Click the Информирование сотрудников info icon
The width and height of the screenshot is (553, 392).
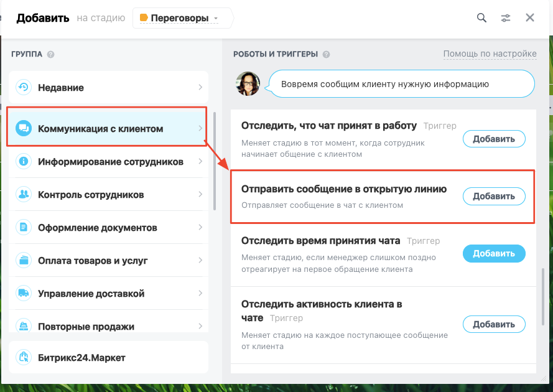click(x=24, y=161)
